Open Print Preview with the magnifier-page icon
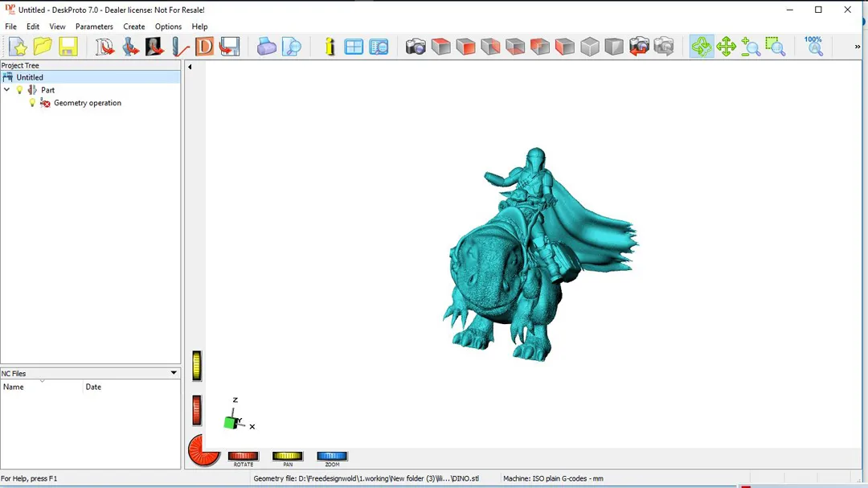 coord(292,47)
